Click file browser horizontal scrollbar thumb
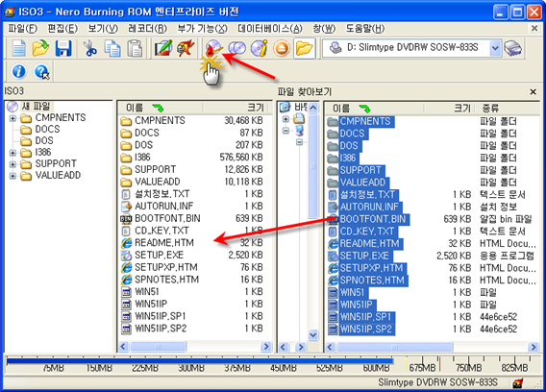546x392 pixels. pyautogui.click(x=394, y=347)
